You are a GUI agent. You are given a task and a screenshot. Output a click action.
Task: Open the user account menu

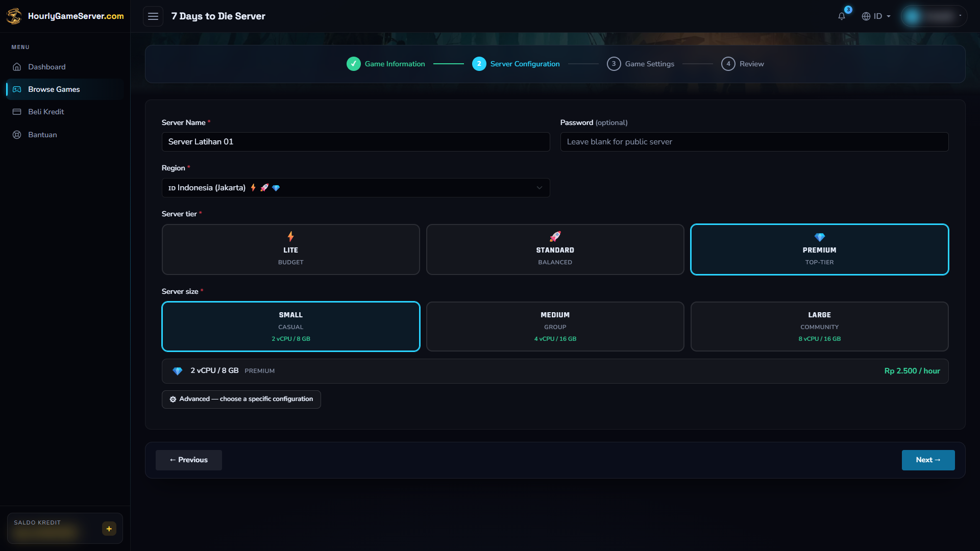(934, 16)
